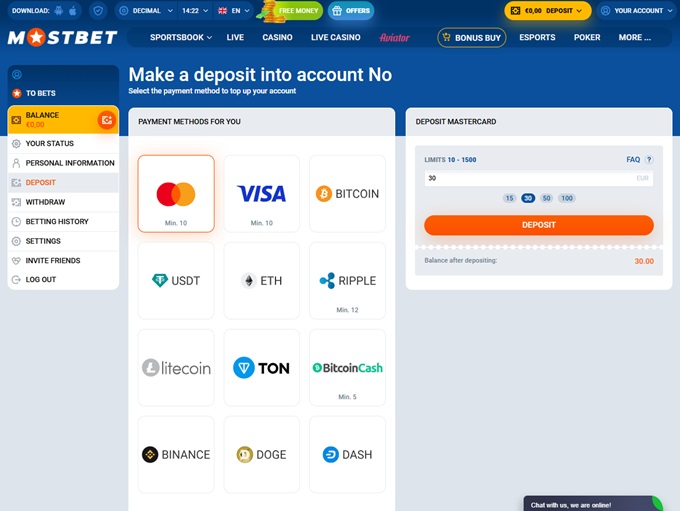Screen dimensions: 680x511
Task: Click the Android download icon
Action: [x=59, y=11]
